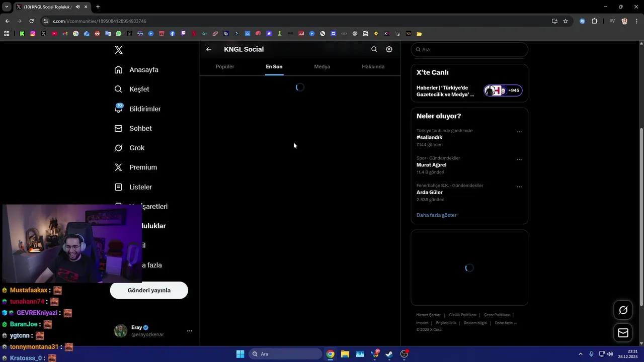Switch to the Medya tab
Screen dimensions: 644x362
tap(322, 67)
